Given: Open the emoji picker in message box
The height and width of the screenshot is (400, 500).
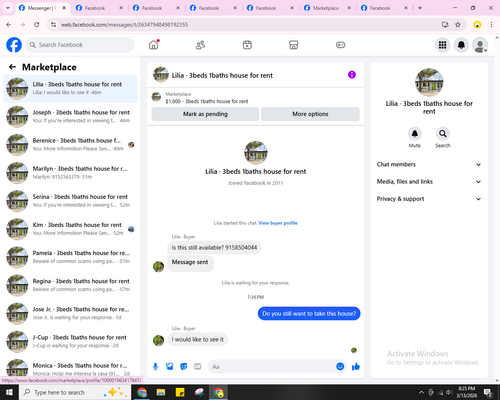Looking at the screenshot, I should tap(340, 366).
